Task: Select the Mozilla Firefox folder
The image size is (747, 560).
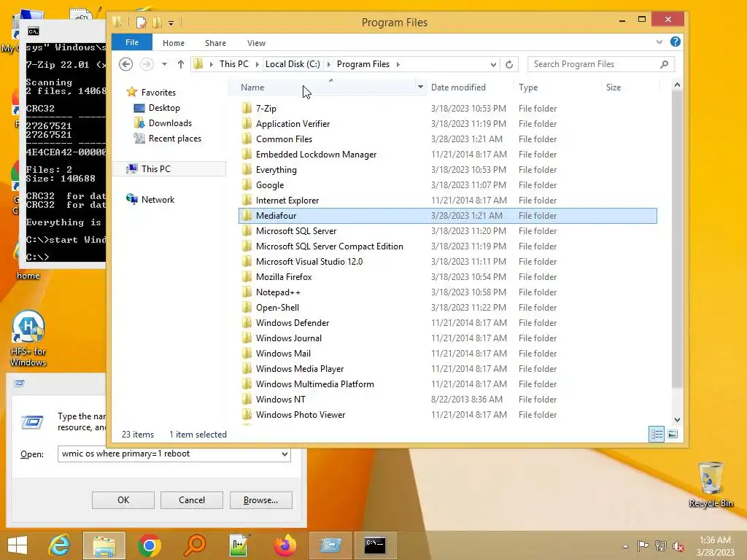Action: click(284, 276)
